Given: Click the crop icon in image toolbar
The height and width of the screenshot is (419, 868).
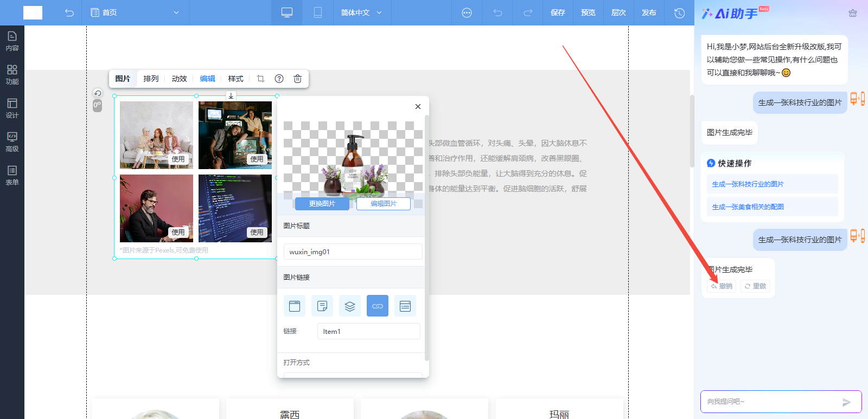Looking at the screenshot, I should pos(260,79).
